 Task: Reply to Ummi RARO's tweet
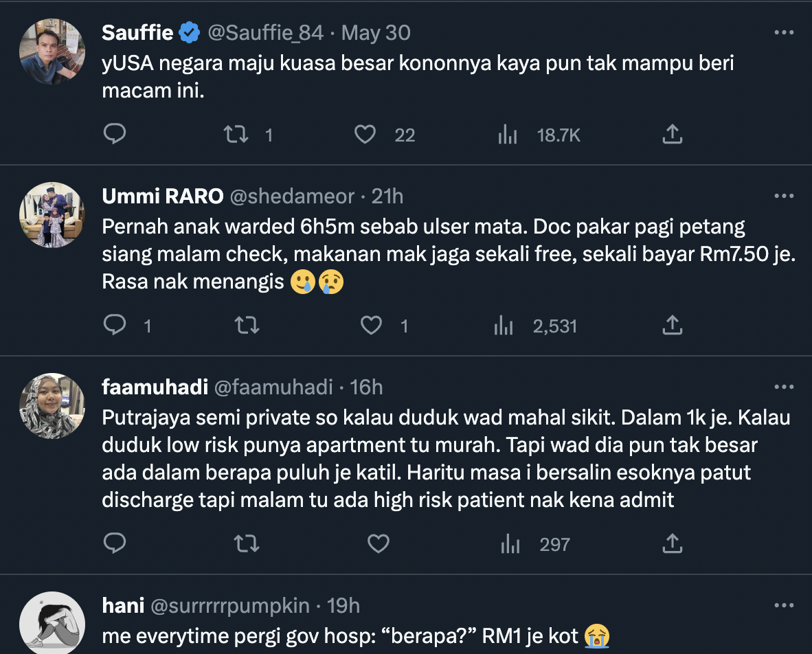tap(114, 325)
